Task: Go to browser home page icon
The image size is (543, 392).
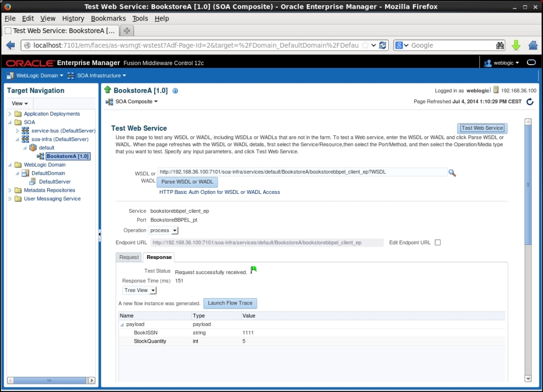Action: (533, 45)
